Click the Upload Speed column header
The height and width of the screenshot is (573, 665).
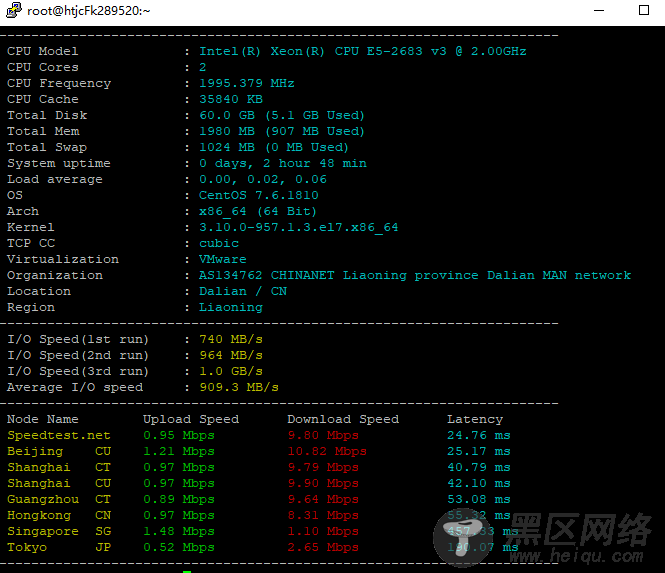[191, 419]
